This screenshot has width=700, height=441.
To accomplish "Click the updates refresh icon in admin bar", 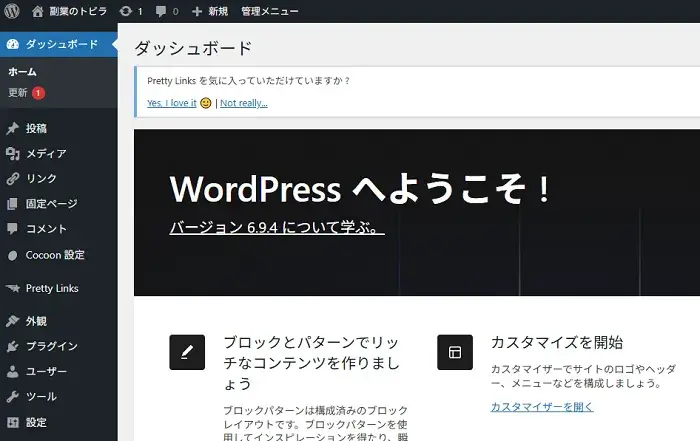I will [x=126, y=11].
